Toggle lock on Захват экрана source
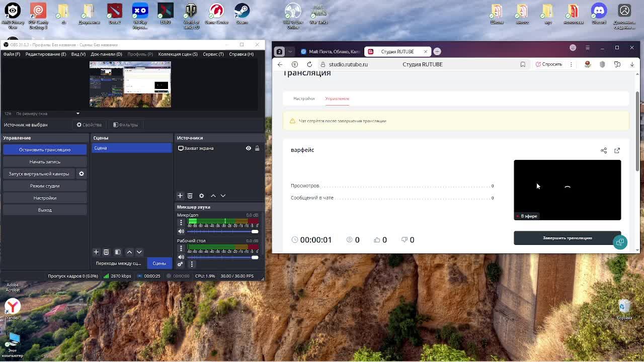The height and width of the screenshot is (362, 644). (257, 148)
